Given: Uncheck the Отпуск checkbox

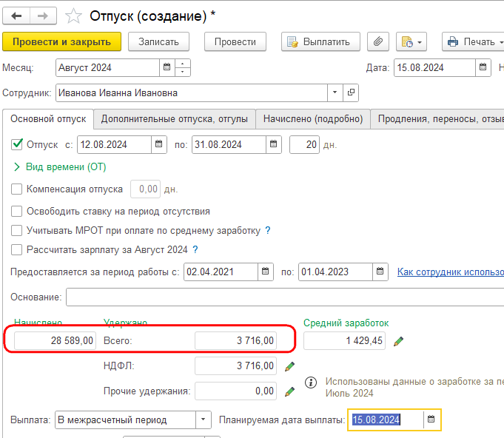Looking at the screenshot, I should tap(17, 144).
